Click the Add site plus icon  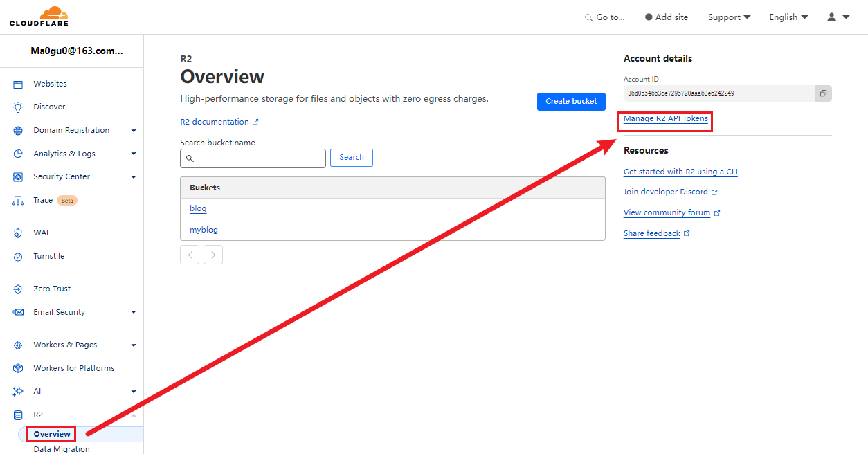(x=649, y=17)
